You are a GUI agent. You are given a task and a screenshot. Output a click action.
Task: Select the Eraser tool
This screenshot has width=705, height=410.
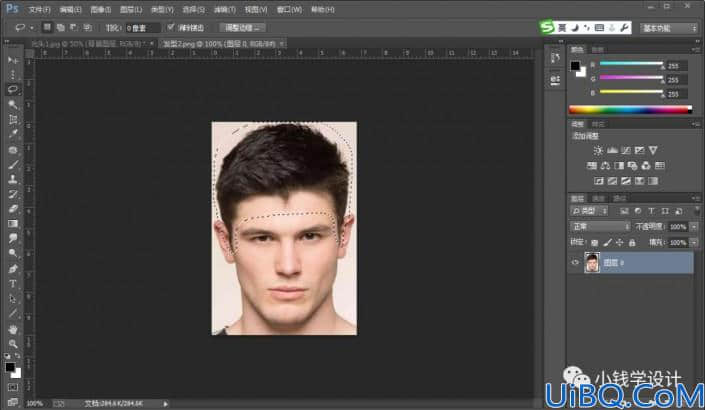(x=13, y=209)
